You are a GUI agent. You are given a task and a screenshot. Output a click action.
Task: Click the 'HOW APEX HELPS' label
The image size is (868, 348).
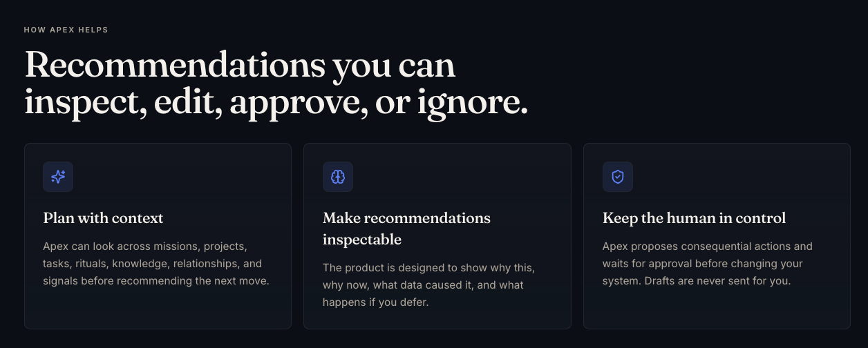[x=66, y=30]
